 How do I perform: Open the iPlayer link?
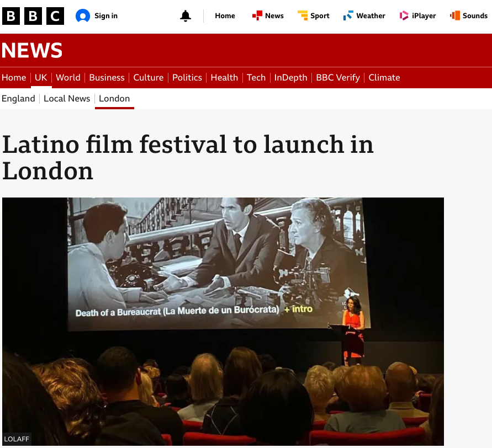pos(424,15)
